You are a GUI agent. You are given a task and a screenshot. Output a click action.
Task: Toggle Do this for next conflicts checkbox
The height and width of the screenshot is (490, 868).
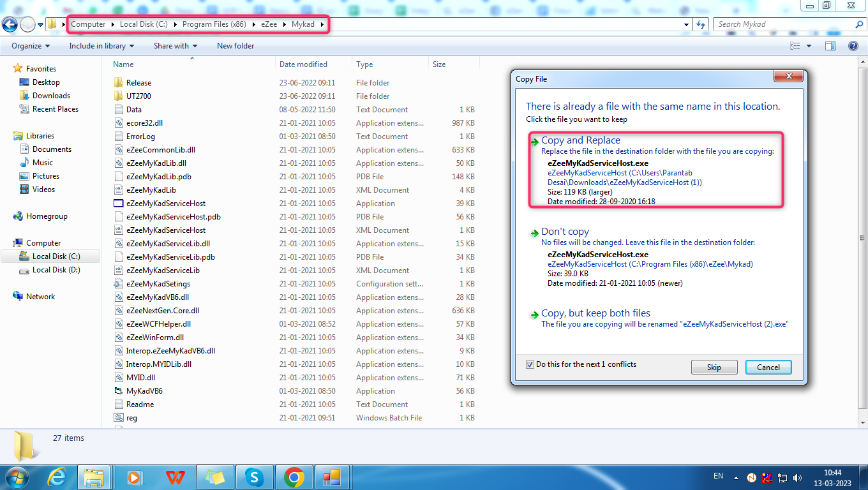point(530,364)
